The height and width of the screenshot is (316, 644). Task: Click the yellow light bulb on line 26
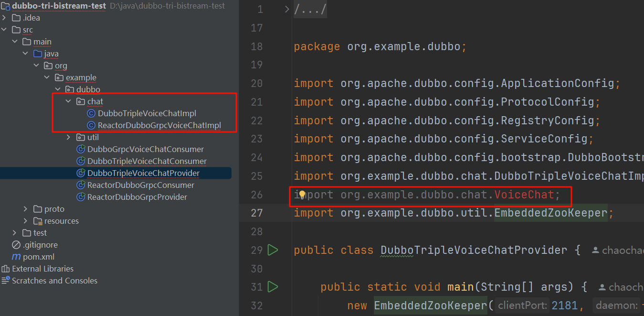(302, 195)
